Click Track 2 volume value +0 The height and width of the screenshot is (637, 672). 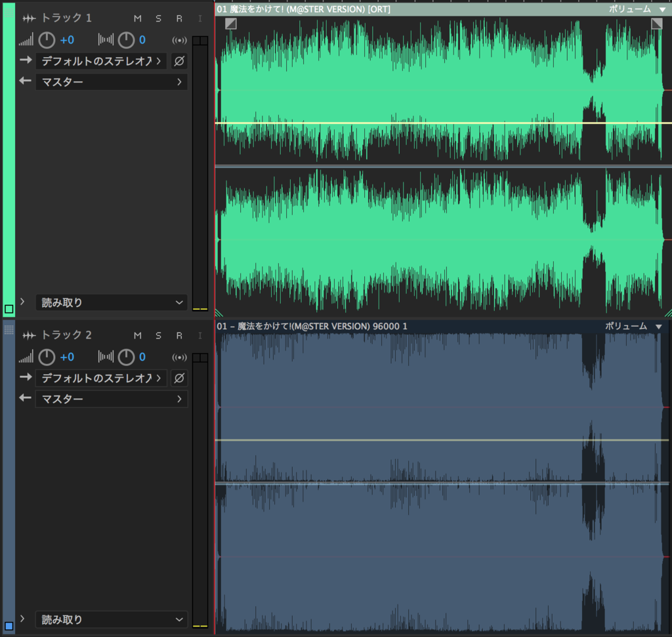coord(67,358)
